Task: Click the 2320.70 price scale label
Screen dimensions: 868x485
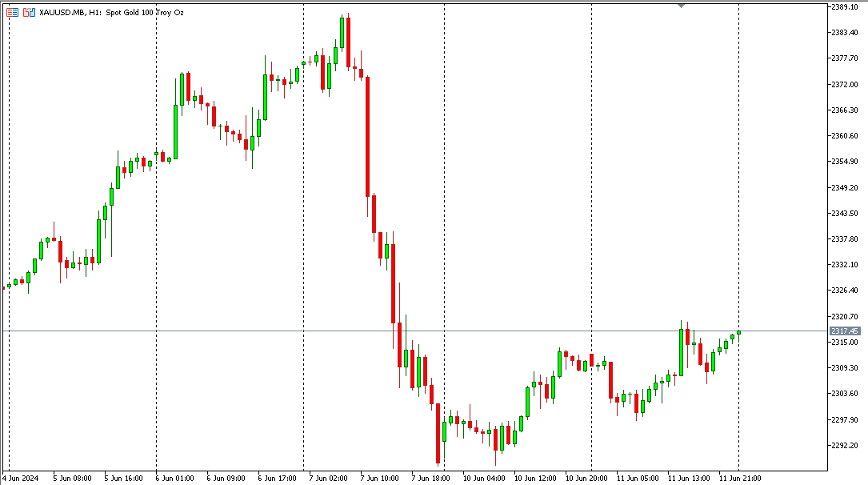Action: pos(845,317)
